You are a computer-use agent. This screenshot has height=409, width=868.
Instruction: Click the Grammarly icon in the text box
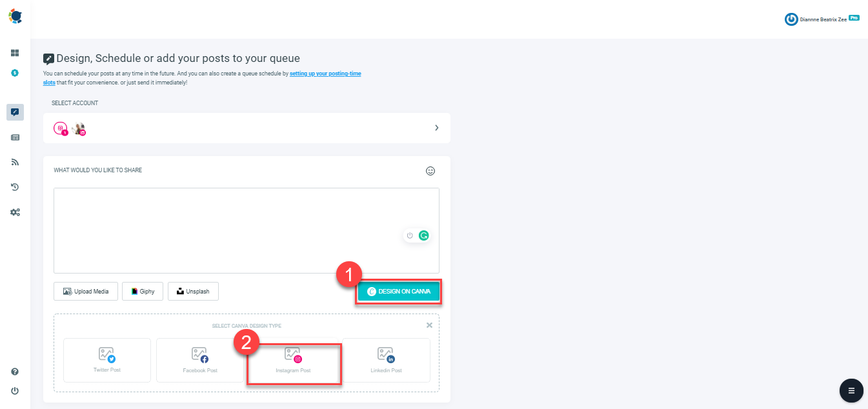click(423, 235)
